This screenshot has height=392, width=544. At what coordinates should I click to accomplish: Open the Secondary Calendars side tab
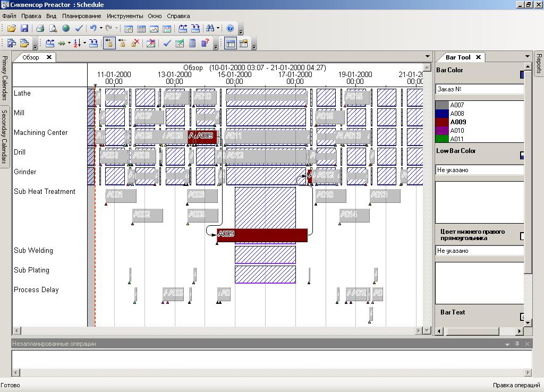click(5, 137)
